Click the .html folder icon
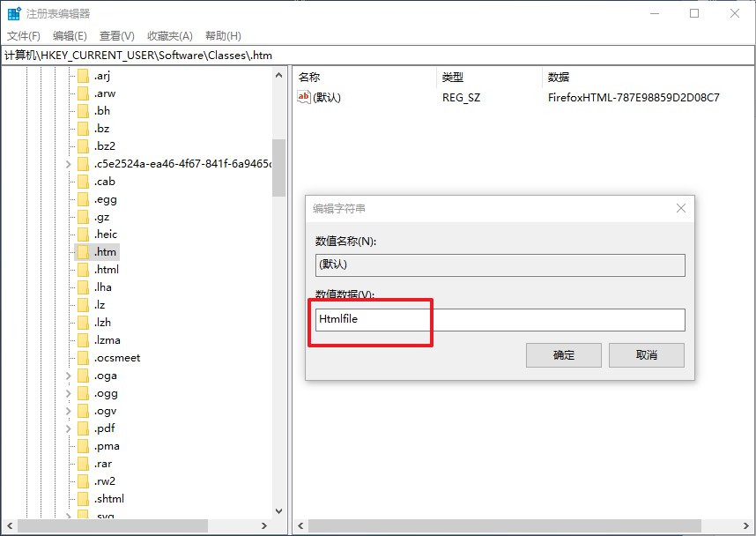 pos(84,270)
